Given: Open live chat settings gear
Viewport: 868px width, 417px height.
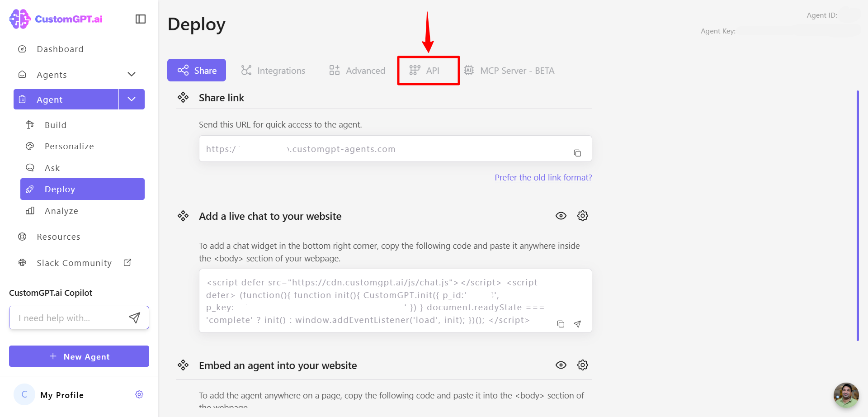Looking at the screenshot, I should point(583,216).
